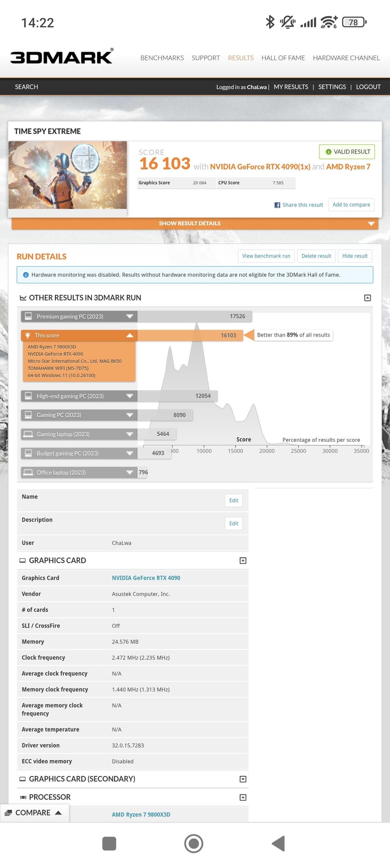Click the Add to compare button

coord(351,205)
